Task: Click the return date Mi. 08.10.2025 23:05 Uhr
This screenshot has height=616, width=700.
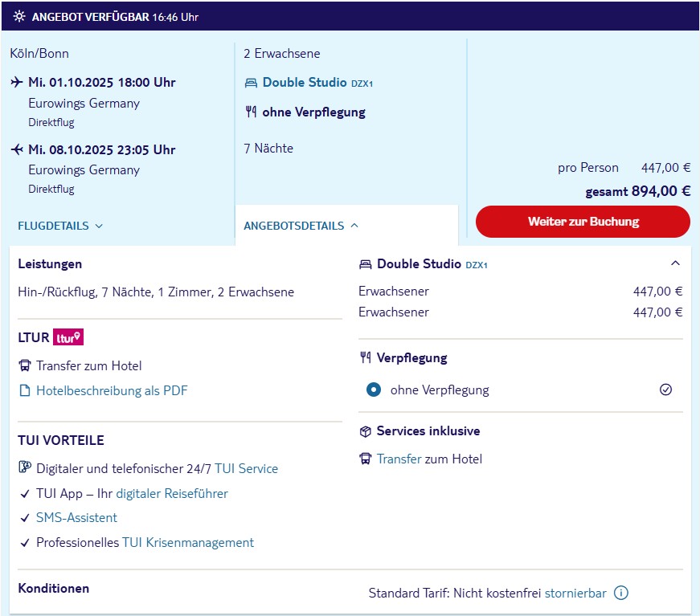Action: pyautogui.click(x=102, y=149)
